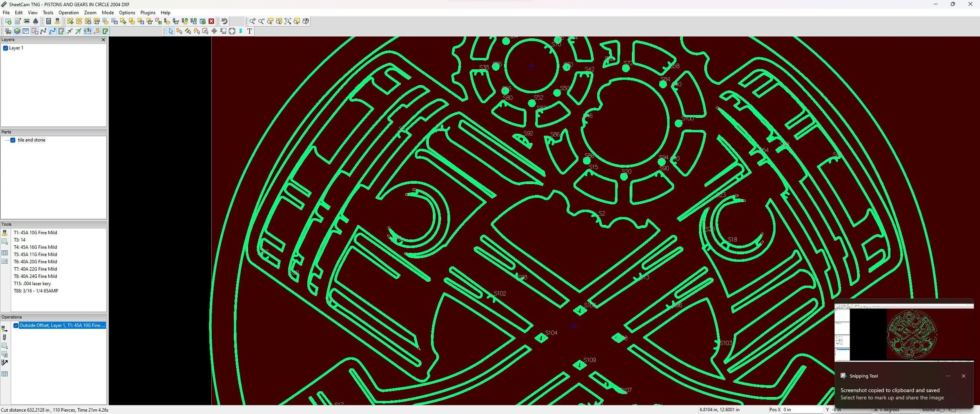
Task: Select tool T6: 40A 20G Fine Mild
Action: point(35,262)
